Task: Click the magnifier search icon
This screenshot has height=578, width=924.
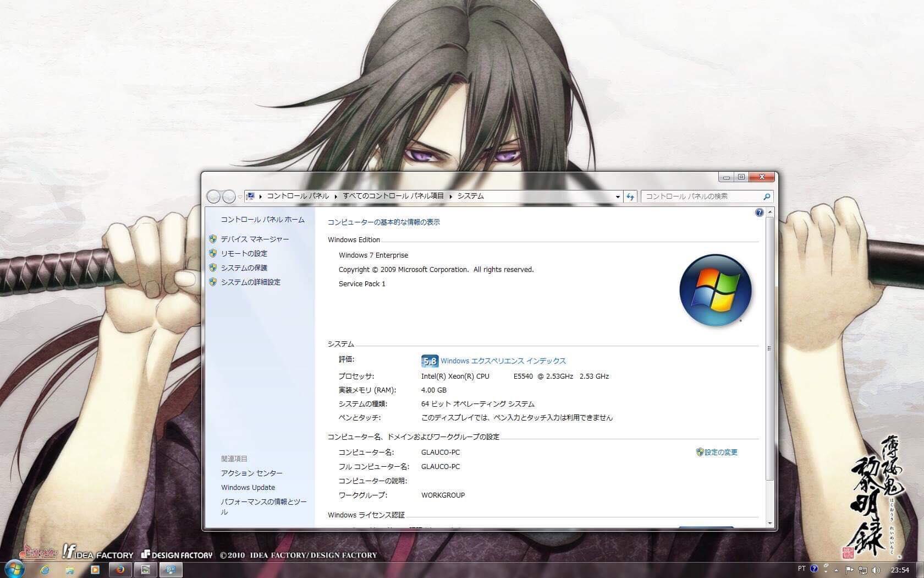Action: tap(767, 197)
